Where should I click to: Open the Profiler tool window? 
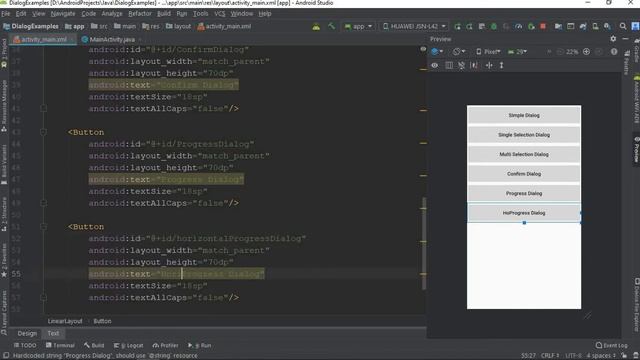click(x=165, y=345)
